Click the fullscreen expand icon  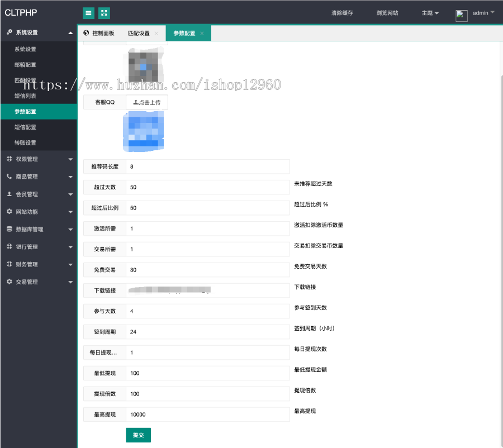104,13
